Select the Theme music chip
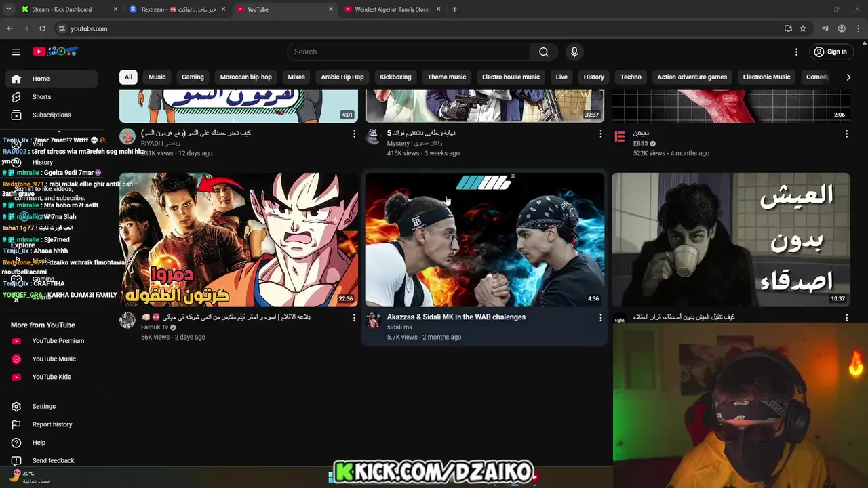 (446, 77)
